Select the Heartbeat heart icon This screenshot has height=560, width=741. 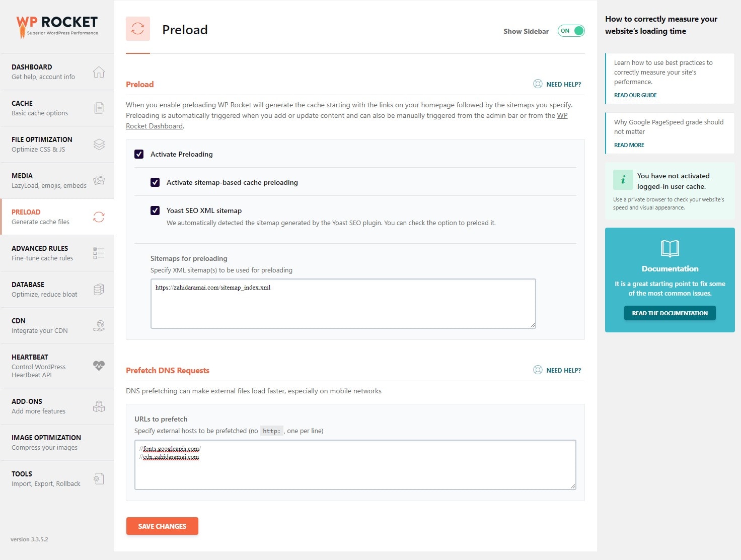coord(99,366)
